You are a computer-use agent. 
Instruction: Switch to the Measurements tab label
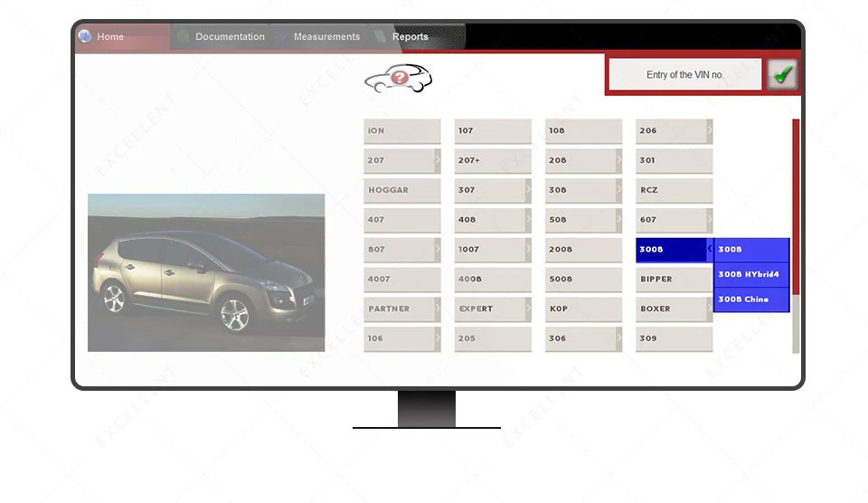(326, 36)
